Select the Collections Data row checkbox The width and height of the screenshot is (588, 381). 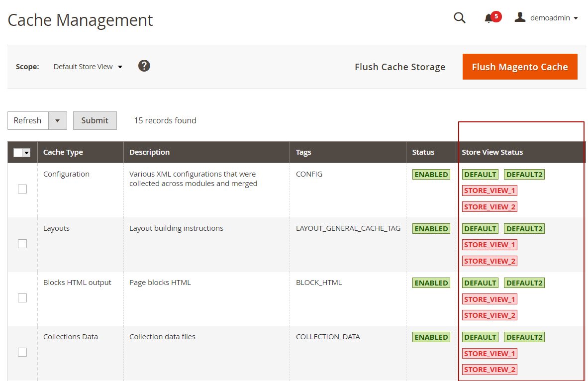(x=22, y=352)
